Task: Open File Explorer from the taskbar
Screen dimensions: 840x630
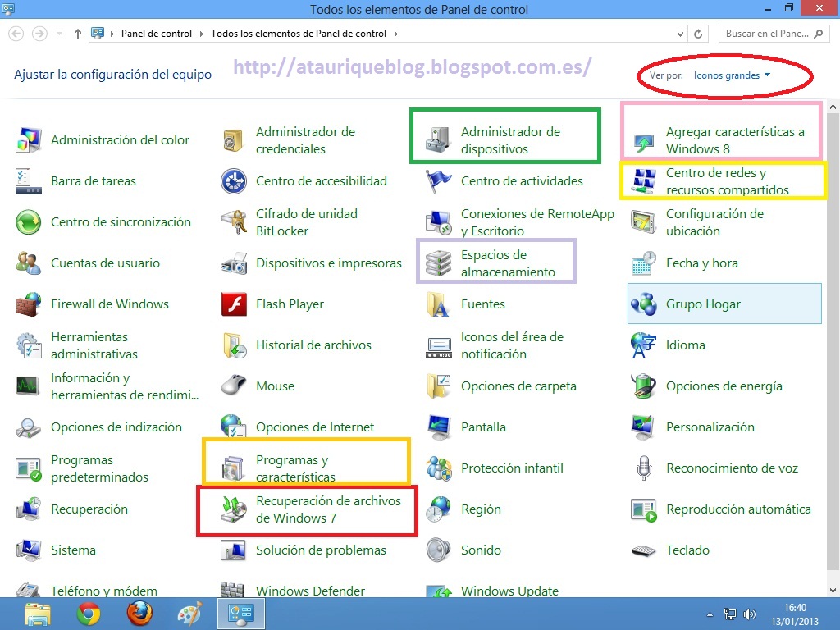Action: click(x=38, y=614)
